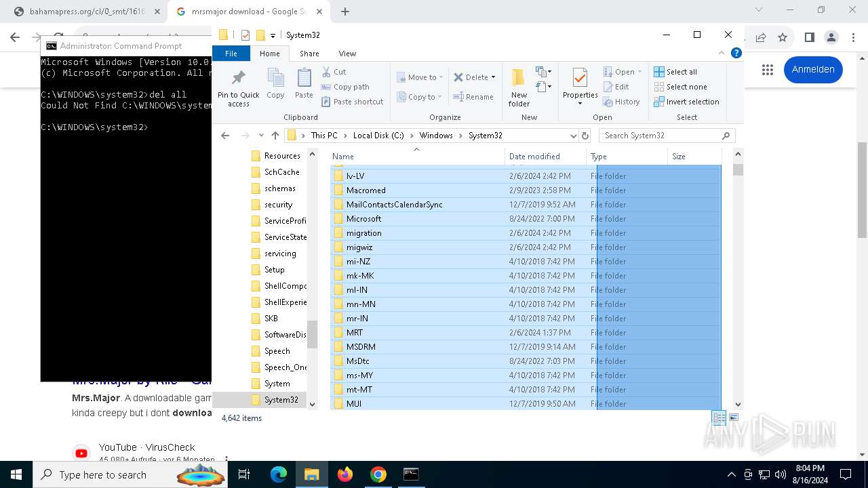868x488 pixels.
Task: Collapse the ribbon chevron
Action: tap(722, 53)
